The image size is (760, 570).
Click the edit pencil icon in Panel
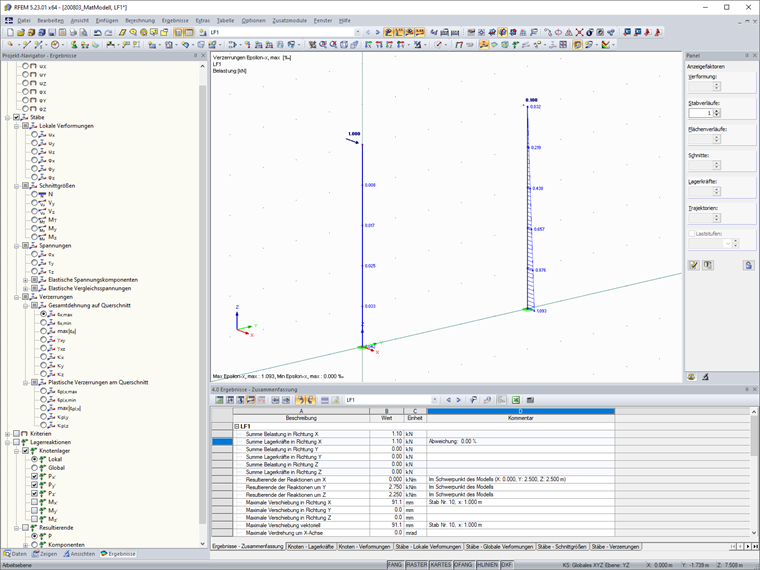694,265
